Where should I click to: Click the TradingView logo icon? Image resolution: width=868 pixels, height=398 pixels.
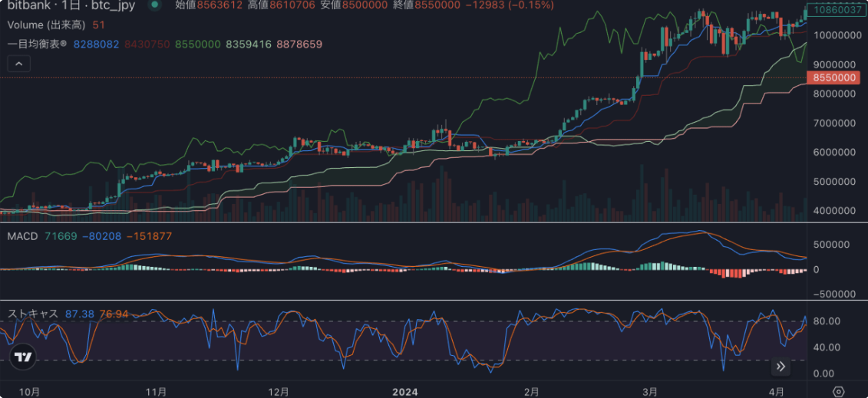(23, 357)
